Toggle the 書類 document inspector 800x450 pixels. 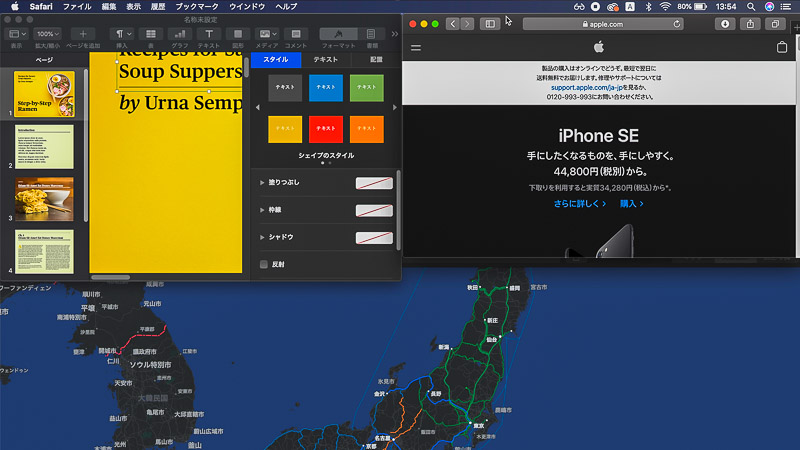coord(371,34)
